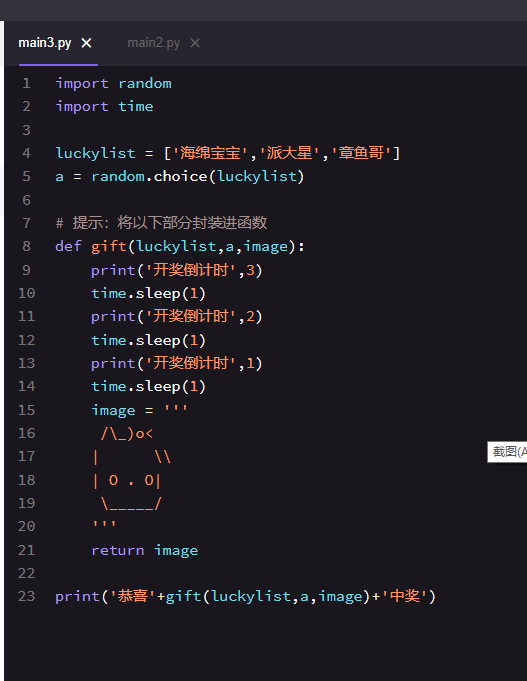527x681 pixels.
Task: Click closing triple quotes on line 20
Action: pyautogui.click(x=104, y=524)
